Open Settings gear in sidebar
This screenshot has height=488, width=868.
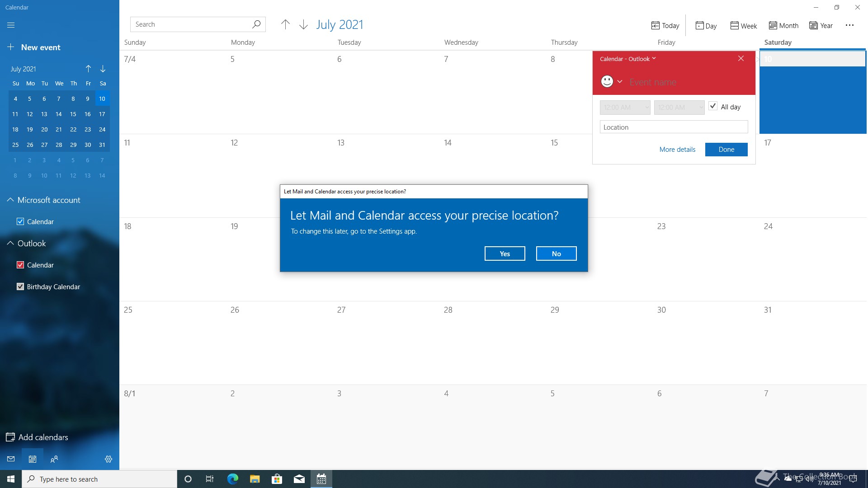coord(108,459)
